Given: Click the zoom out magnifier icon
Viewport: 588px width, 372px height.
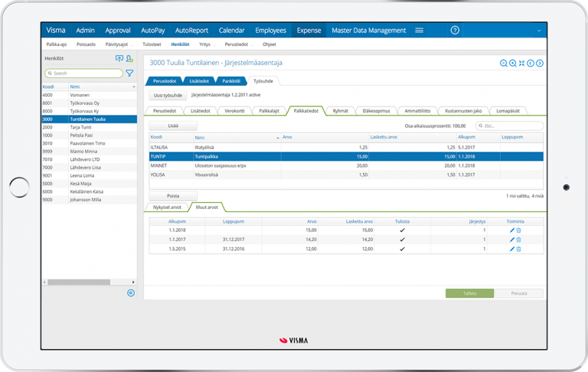Looking at the screenshot, I should [504, 64].
